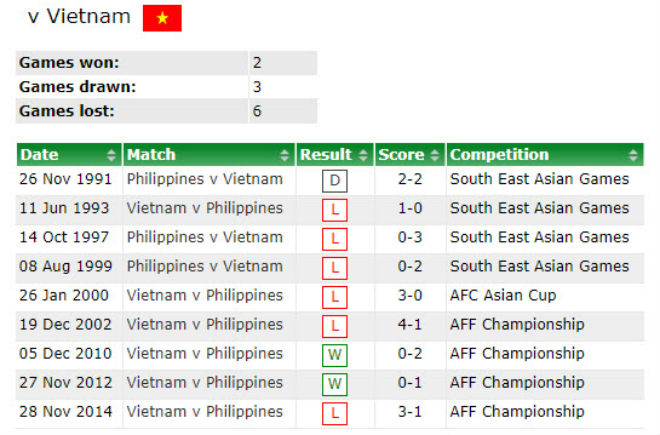Sort table by Date column arrows
This screenshot has height=435, width=660.
pyautogui.click(x=111, y=155)
